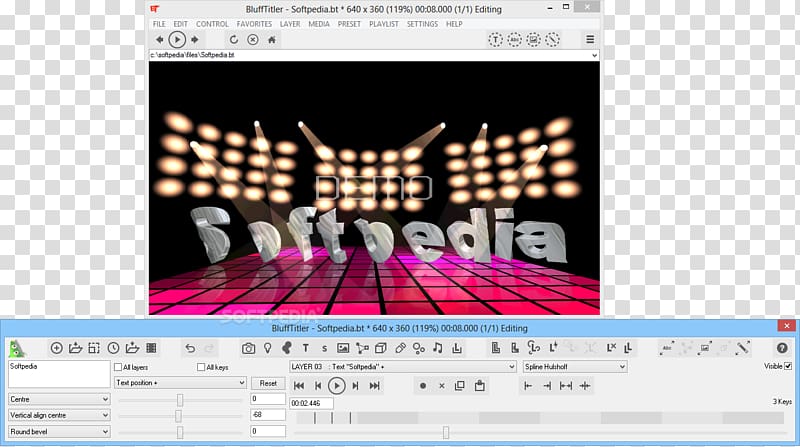Viewport: 800px width, 447px height.
Task: Click the paste key clipboard icon
Action: (480, 386)
